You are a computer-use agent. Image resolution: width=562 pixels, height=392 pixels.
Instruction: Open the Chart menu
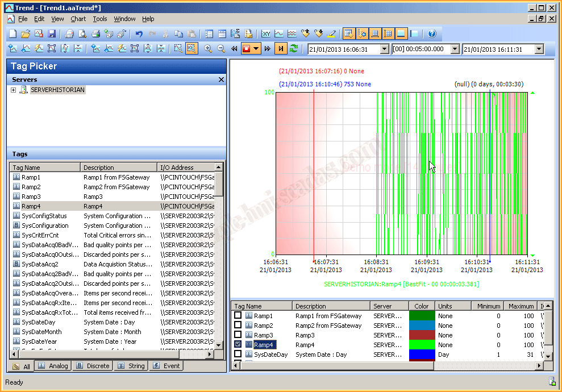[78, 19]
